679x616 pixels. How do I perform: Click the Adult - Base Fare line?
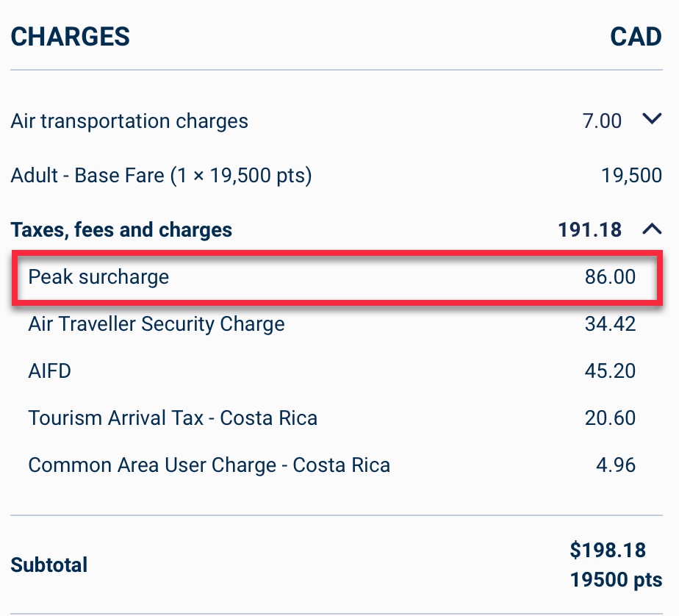coord(161,176)
